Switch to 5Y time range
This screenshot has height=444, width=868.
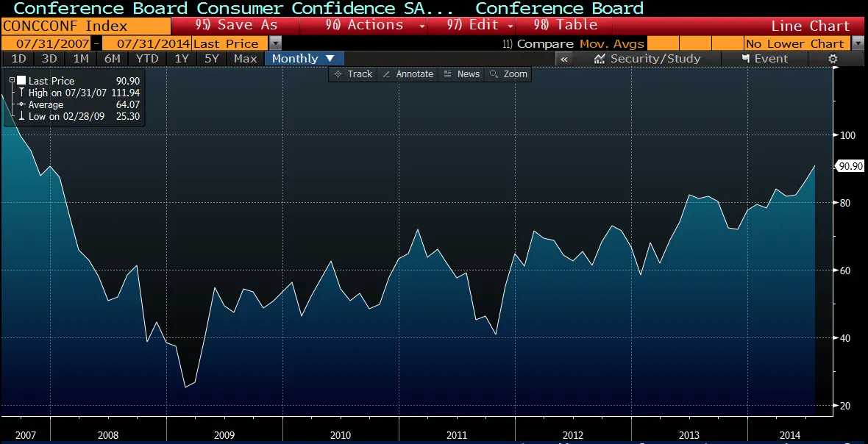pyautogui.click(x=212, y=59)
